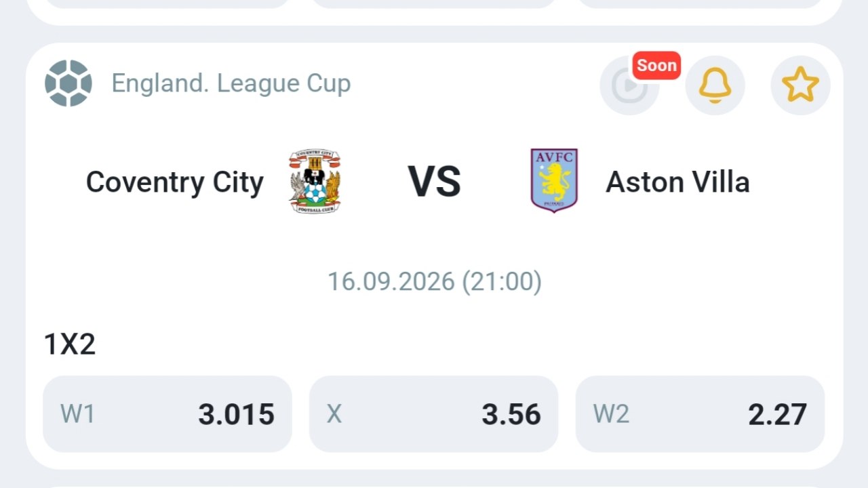The width and height of the screenshot is (868, 488).
Task: Select the 1X2 market label
Action: pyautogui.click(x=70, y=344)
